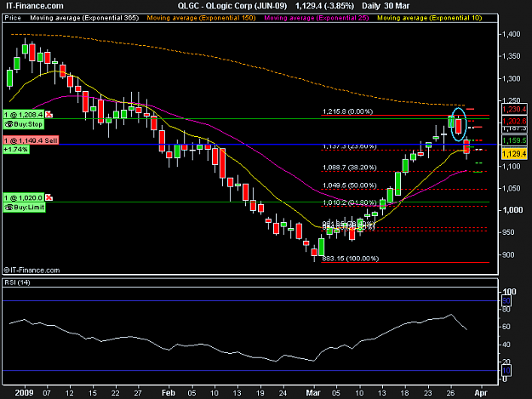Click the 2009 label on the time axis
Viewport: 532px width, 399px height.
[x=24, y=392]
